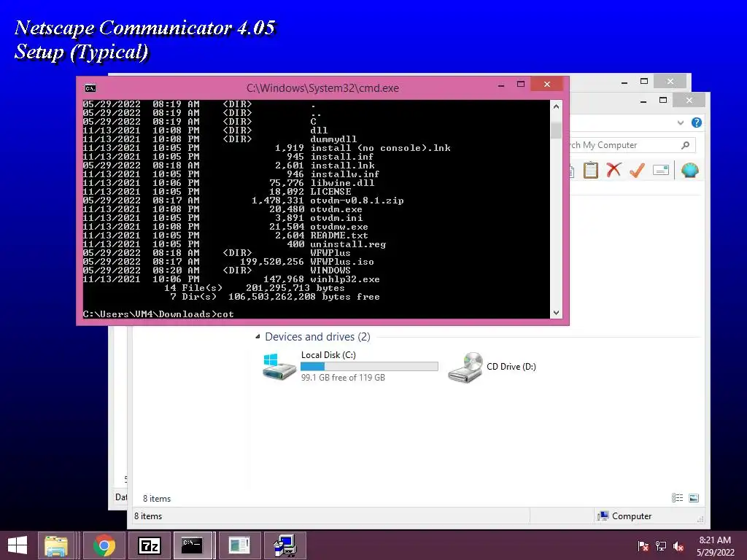Click libwine.dll in cmd listing
The width and height of the screenshot is (747, 560).
tap(342, 183)
